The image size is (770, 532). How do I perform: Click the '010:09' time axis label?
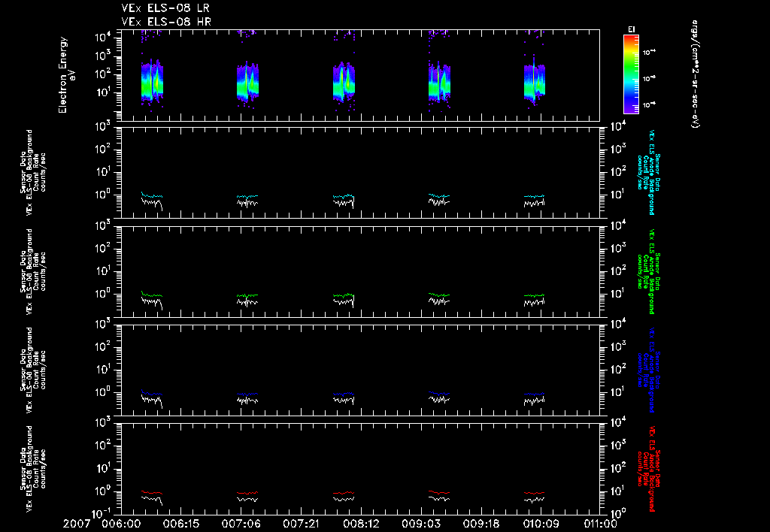pos(541,524)
